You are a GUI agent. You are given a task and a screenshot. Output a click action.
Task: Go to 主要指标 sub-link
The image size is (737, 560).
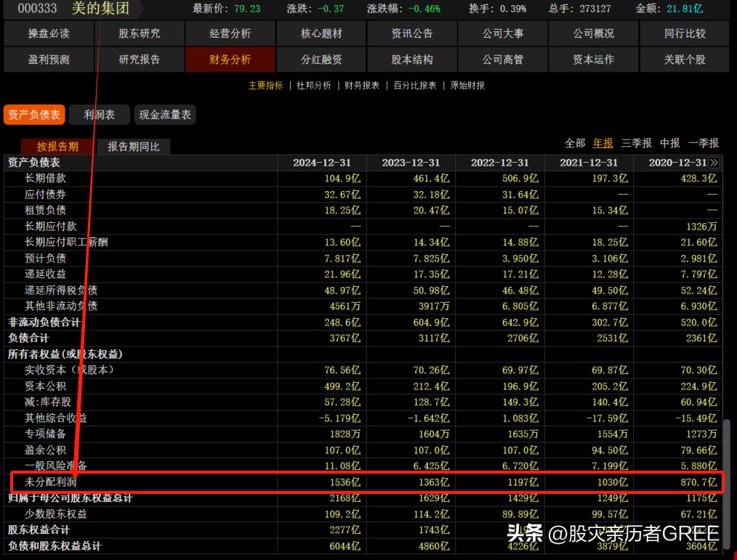click(265, 86)
